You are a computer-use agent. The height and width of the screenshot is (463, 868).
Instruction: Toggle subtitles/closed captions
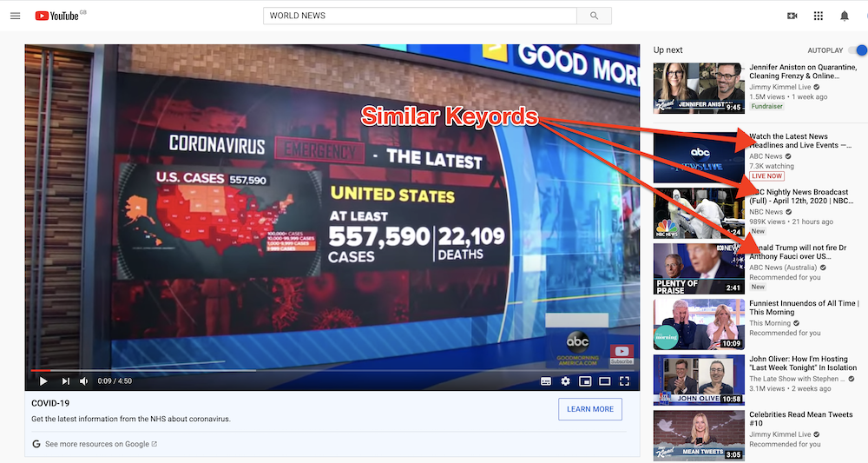point(546,381)
